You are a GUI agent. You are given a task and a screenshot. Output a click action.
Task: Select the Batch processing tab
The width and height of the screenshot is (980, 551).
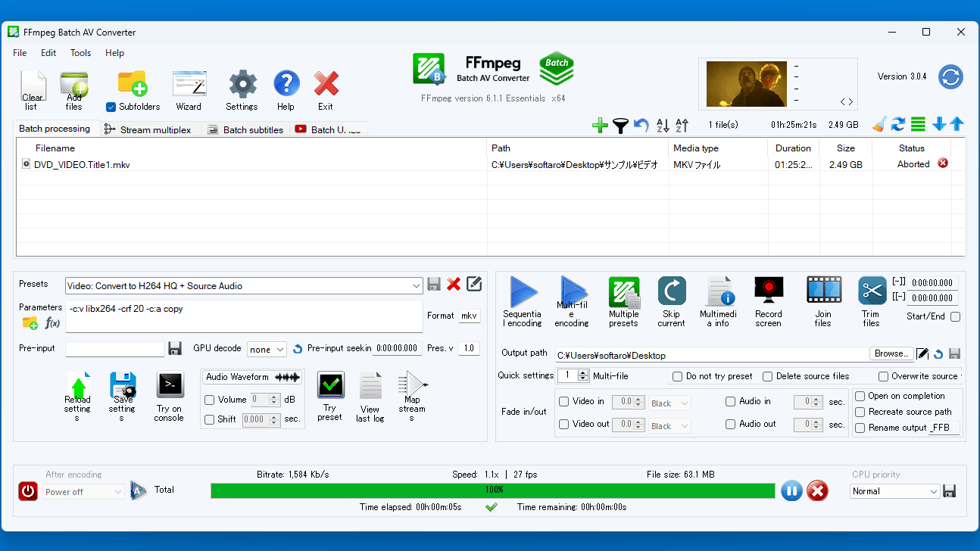(x=55, y=129)
